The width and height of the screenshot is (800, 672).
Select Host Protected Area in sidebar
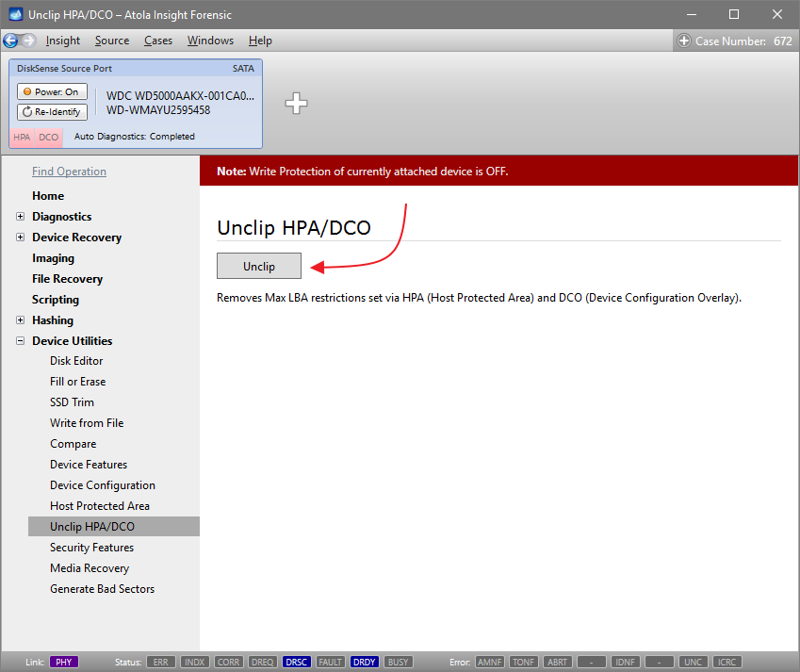pyautogui.click(x=100, y=506)
